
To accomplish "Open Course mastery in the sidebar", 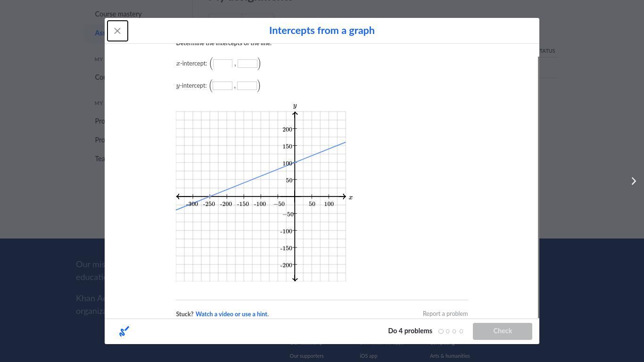I will tap(118, 14).
